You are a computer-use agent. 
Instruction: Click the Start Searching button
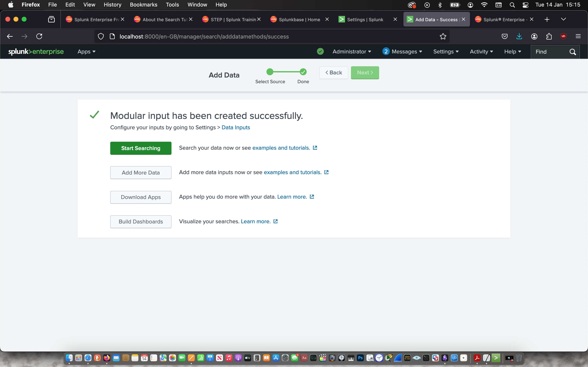pyautogui.click(x=141, y=148)
